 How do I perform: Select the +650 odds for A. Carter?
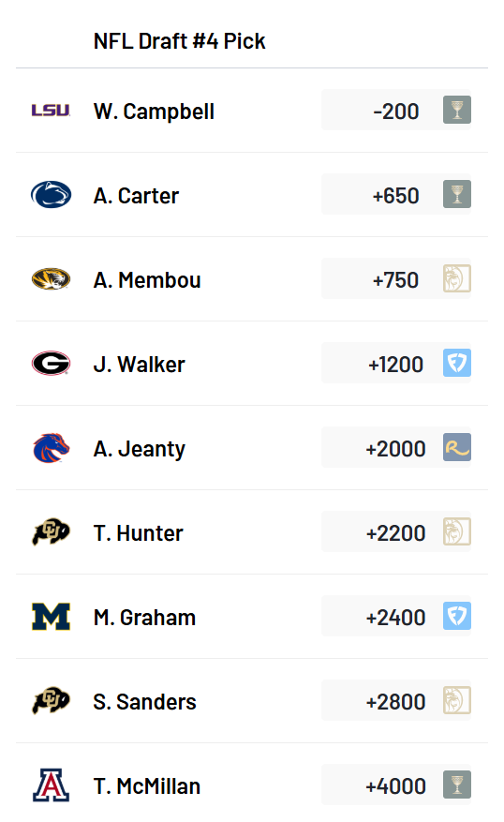tap(396, 194)
